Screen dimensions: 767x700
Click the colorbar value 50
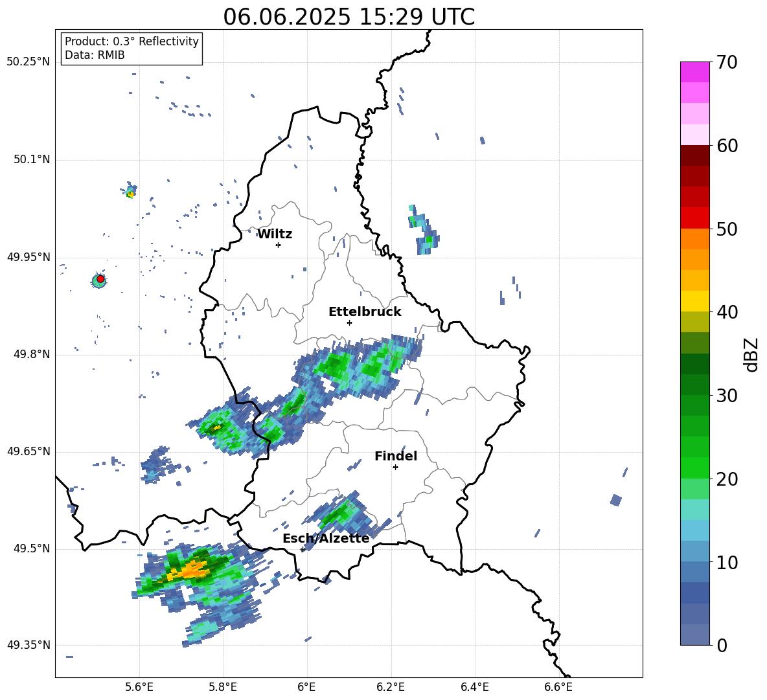(x=726, y=229)
